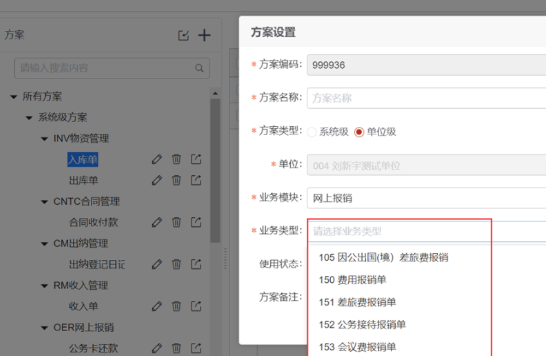Delete 合同收付款 with the trash icon

[177, 222]
